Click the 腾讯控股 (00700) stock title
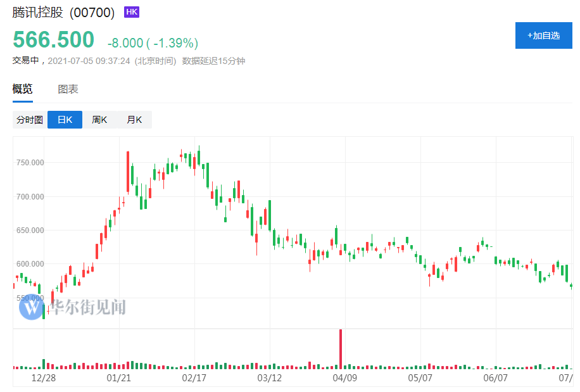Screen dimensions: 580x392 click(63, 13)
